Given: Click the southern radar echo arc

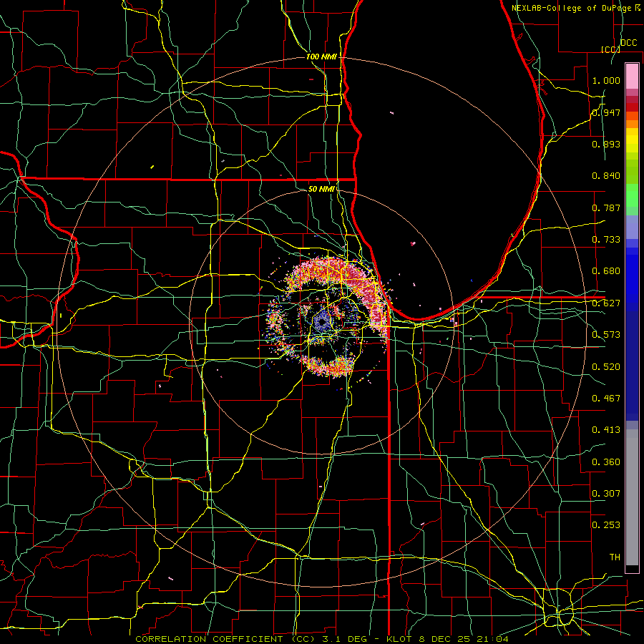Looking at the screenshot, I should (x=328, y=366).
